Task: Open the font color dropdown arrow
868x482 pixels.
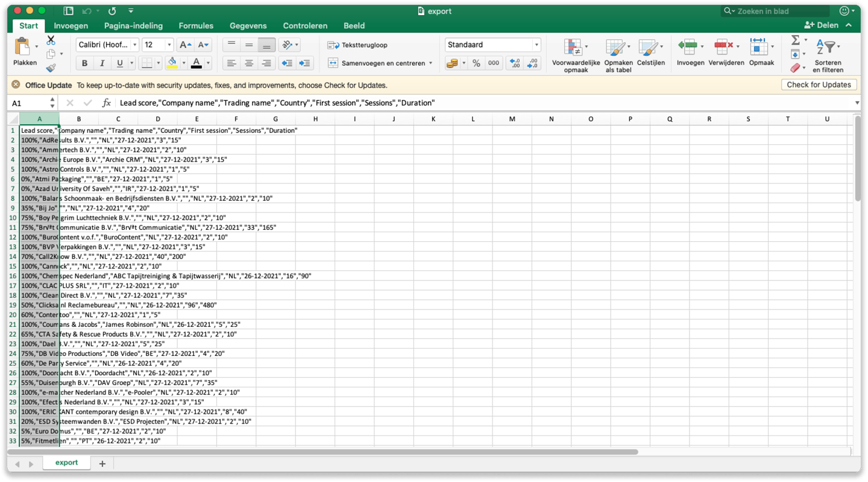Action: [209, 63]
